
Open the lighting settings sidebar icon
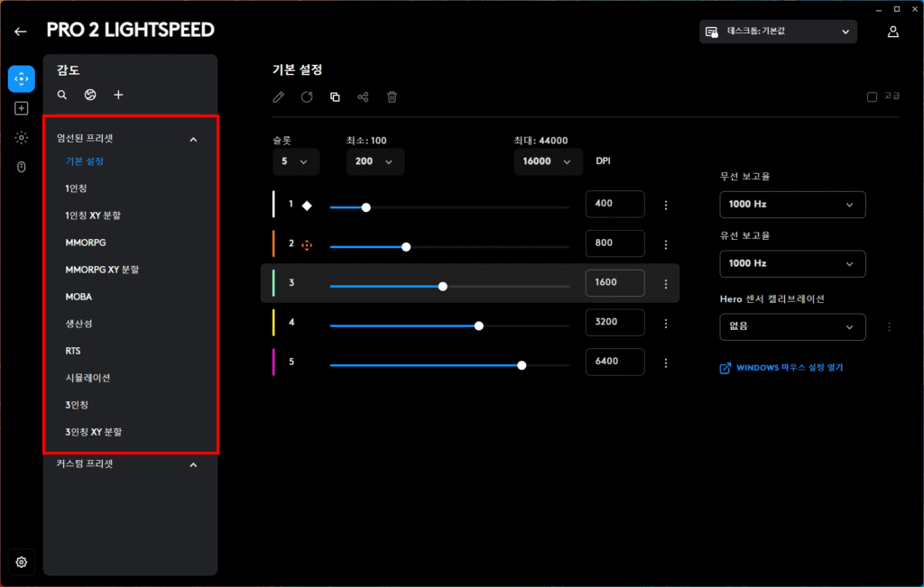click(22, 137)
